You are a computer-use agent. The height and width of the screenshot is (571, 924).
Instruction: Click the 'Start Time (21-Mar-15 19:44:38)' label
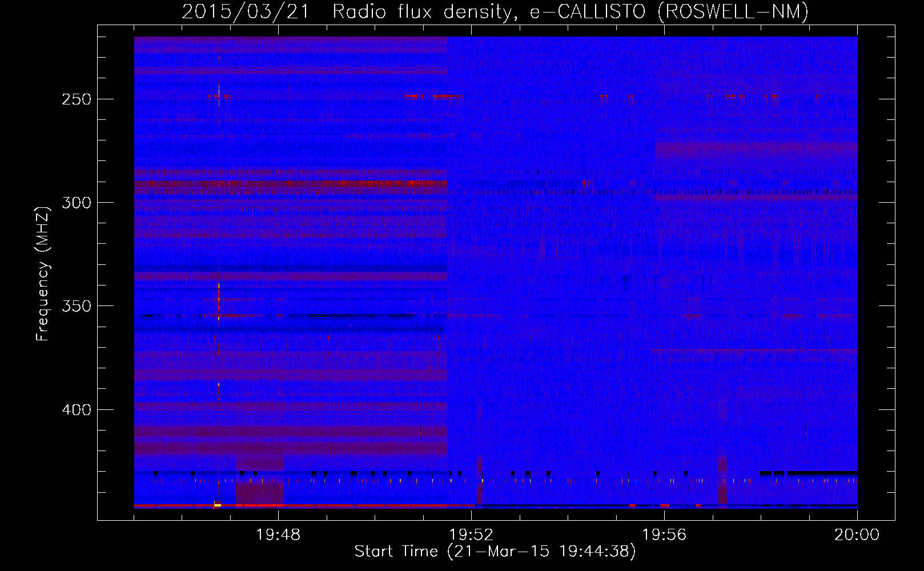[x=495, y=552]
